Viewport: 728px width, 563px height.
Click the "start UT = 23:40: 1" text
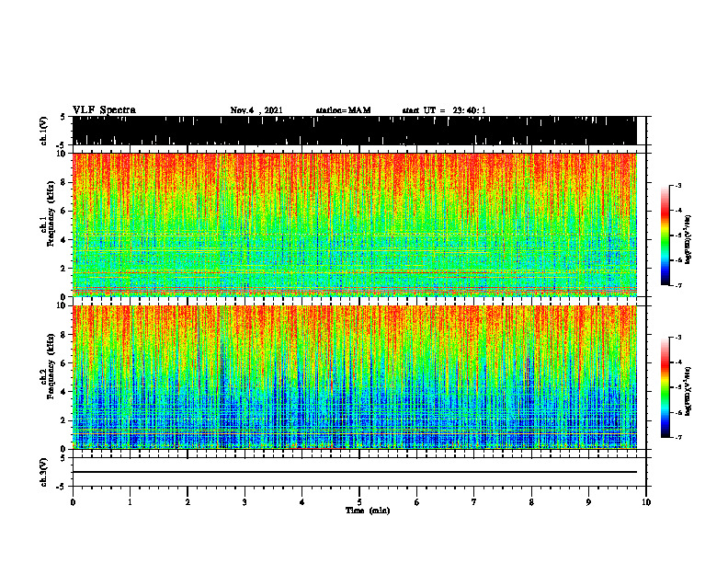coord(444,110)
